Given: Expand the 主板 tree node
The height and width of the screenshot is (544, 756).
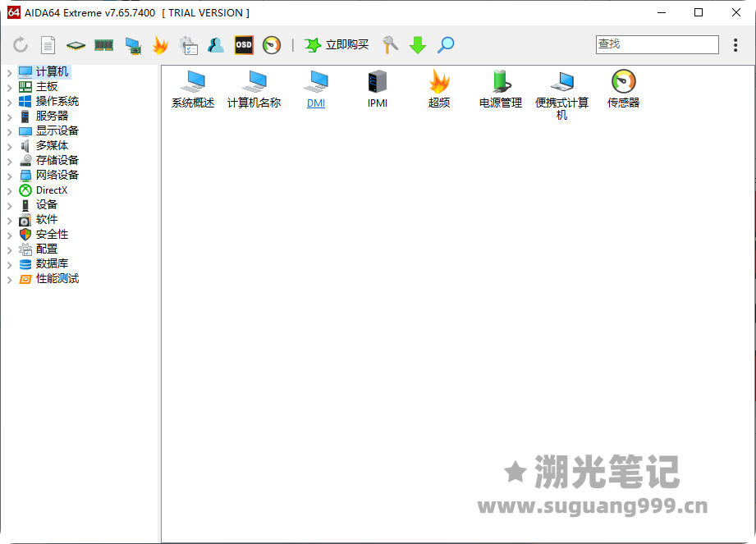Looking at the screenshot, I should coord(9,88).
